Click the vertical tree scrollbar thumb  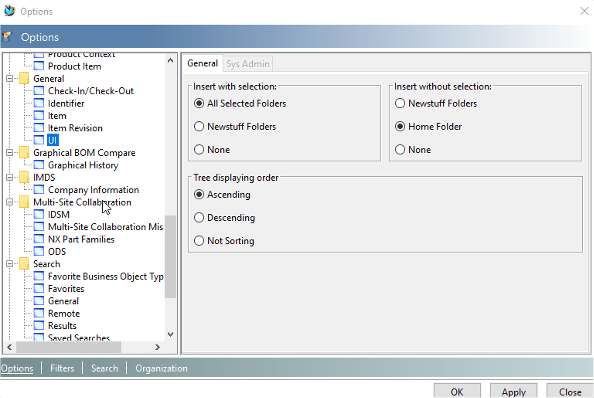(170, 257)
